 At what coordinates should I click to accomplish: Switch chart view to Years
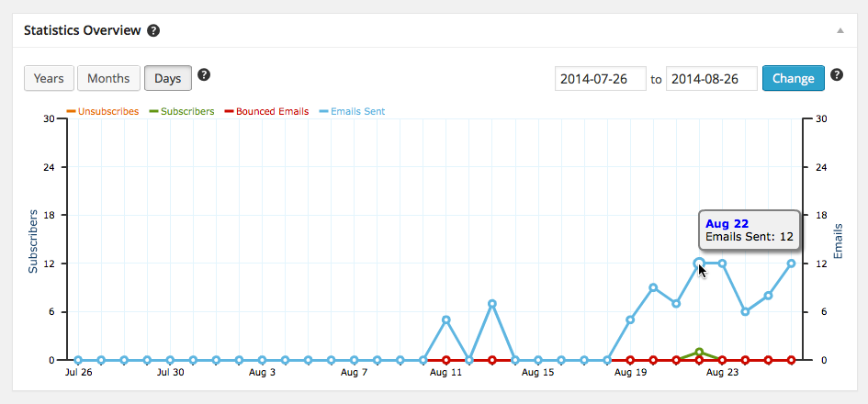[x=49, y=78]
